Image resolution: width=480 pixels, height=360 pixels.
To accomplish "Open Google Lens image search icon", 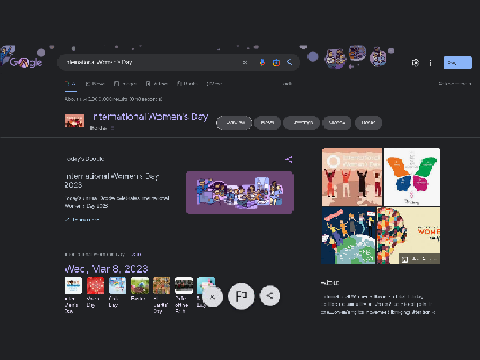I will 276,62.
